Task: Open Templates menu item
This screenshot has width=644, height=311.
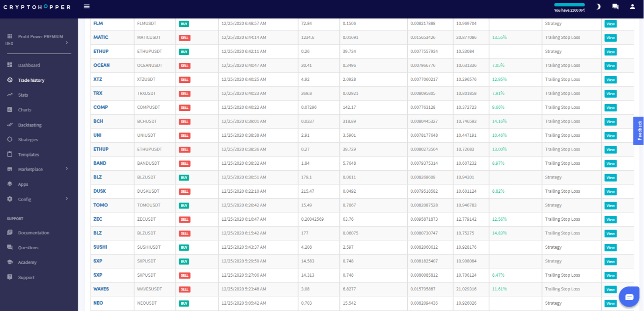Action: tap(28, 155)
